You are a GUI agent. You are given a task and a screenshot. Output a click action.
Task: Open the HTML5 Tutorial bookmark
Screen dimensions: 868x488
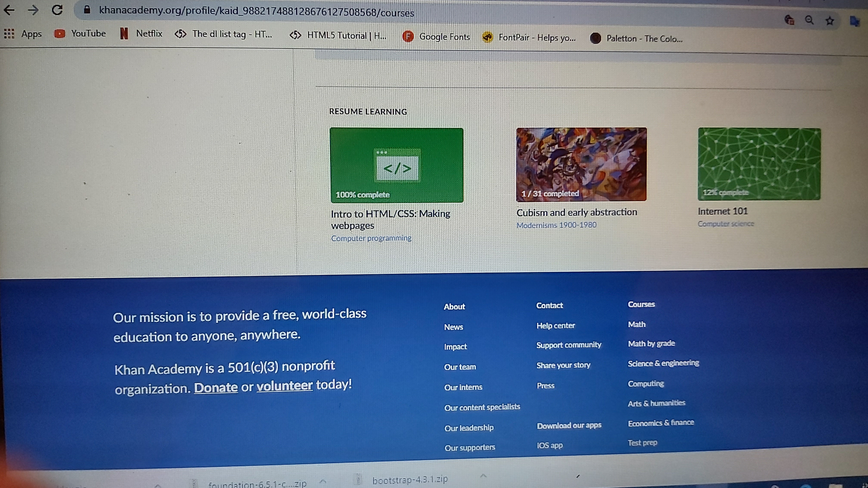click(338, 35)
